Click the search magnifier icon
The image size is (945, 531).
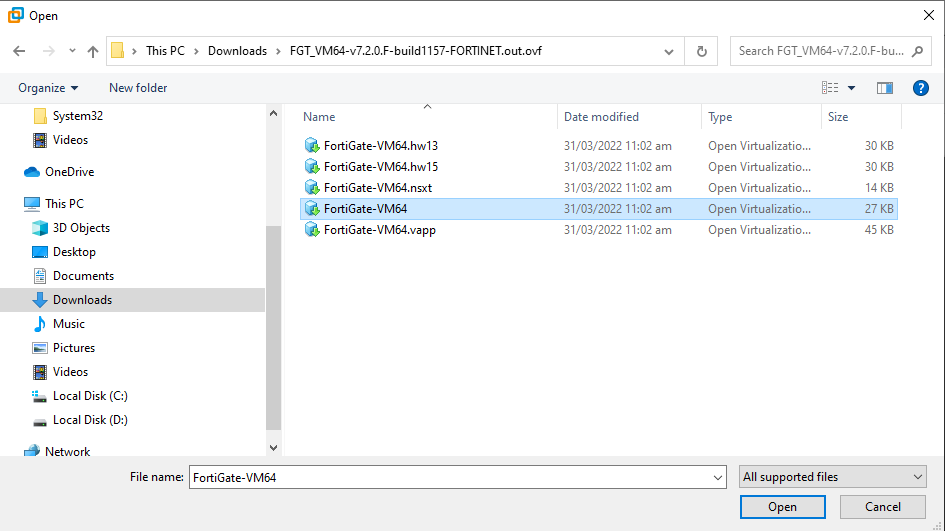pos(917,51)
